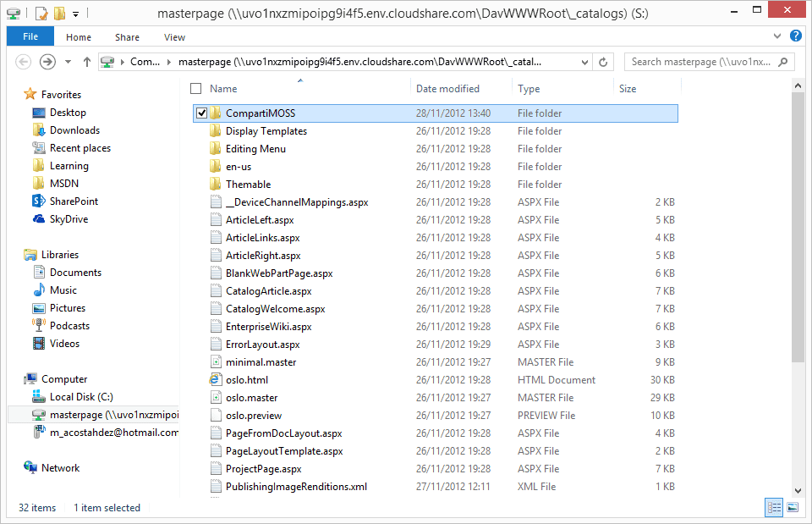This screenshot has height=524, width=812.
Task: Open Help with the question mark icon
Action: point(795,36)
